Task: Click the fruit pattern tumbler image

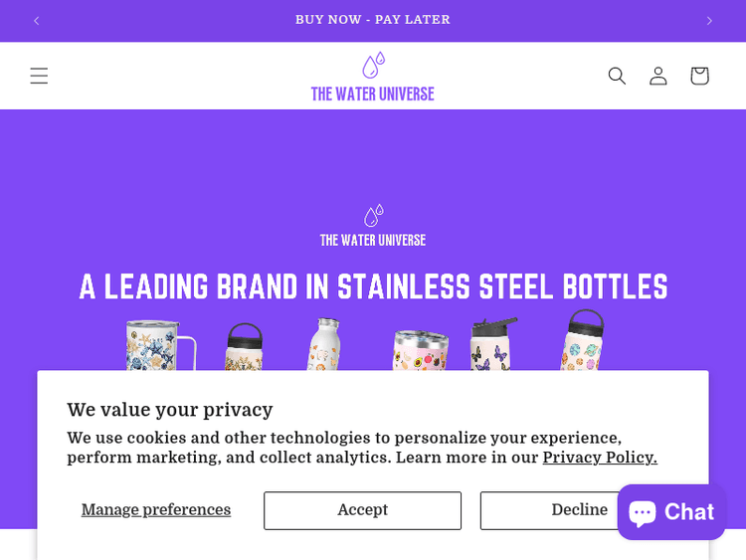Action: pos(421,350)
